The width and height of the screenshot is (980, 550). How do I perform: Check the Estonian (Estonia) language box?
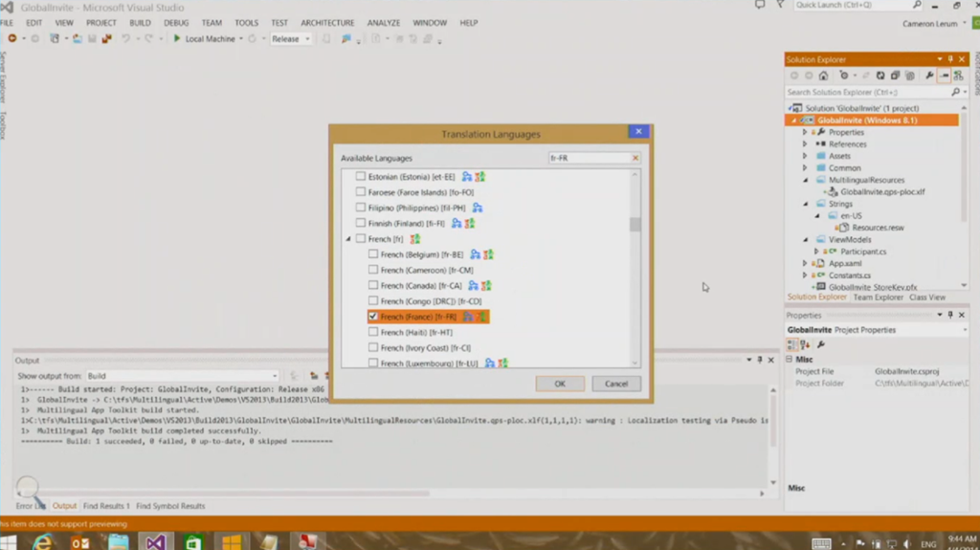(361, 176)
